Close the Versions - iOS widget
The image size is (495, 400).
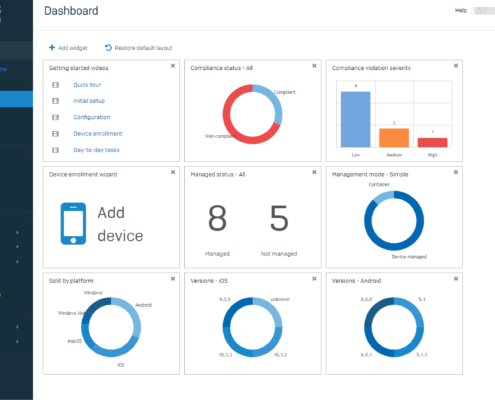314,278
